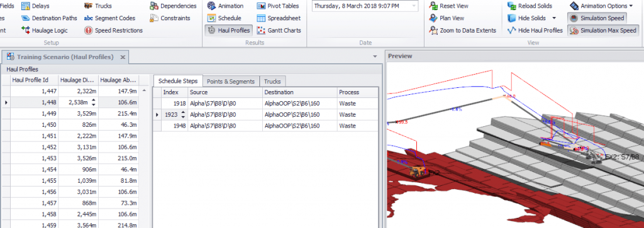Select schedule step index 1948
Image resolution: width=644 pixels, height=228 pixels.
click(265, 126)
